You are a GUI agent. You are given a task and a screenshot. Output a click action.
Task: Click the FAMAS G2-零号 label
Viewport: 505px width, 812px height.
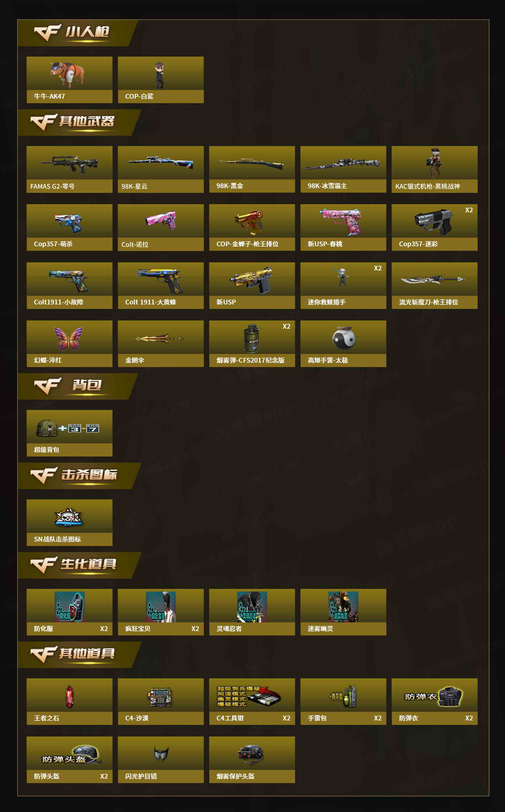(52, 186)
